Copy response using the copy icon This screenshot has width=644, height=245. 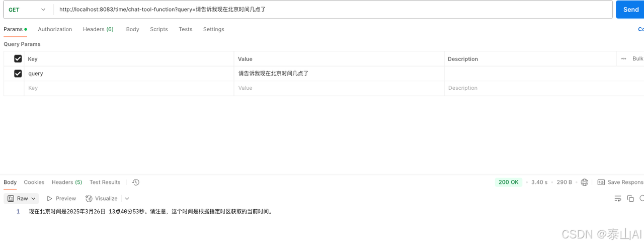click(630, 199)
